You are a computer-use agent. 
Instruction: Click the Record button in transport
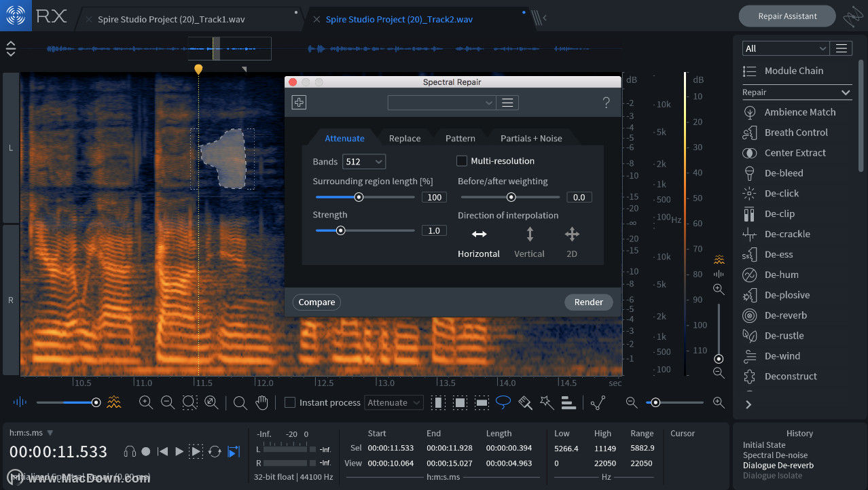pos(146,451)
